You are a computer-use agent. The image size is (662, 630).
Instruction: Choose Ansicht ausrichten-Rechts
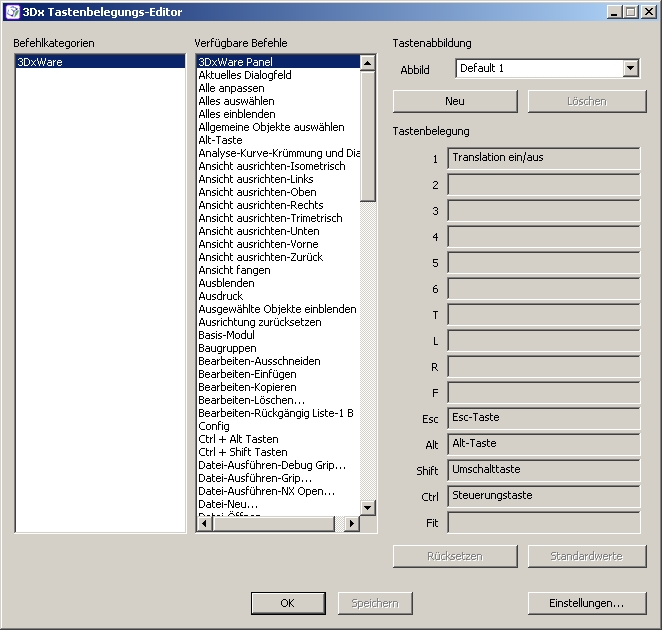coord(278,205)
